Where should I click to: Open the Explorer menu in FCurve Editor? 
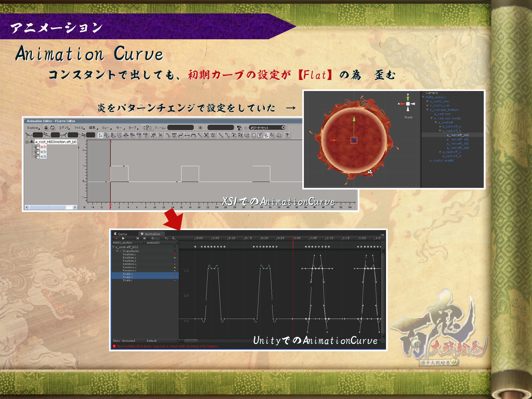[x=33, y=128]
